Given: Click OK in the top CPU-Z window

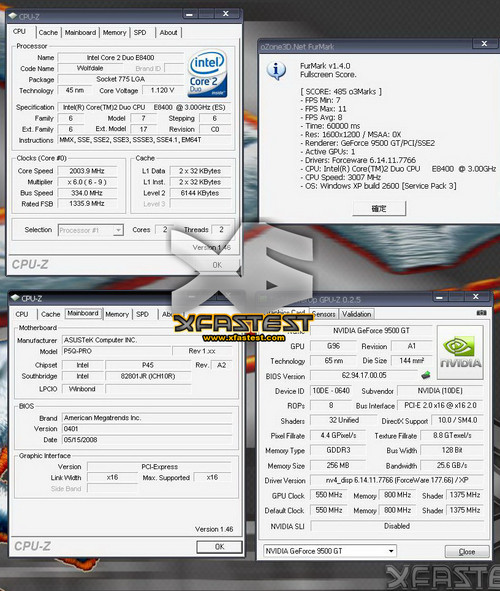Looking at the screenshot, I should [217, 265].
